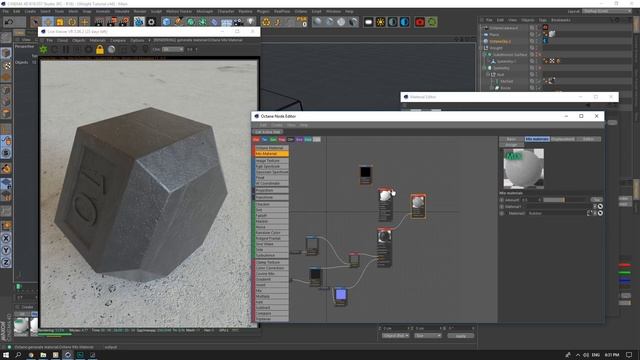Toggle the Y axis lock icon

click(x=6, y=250)
